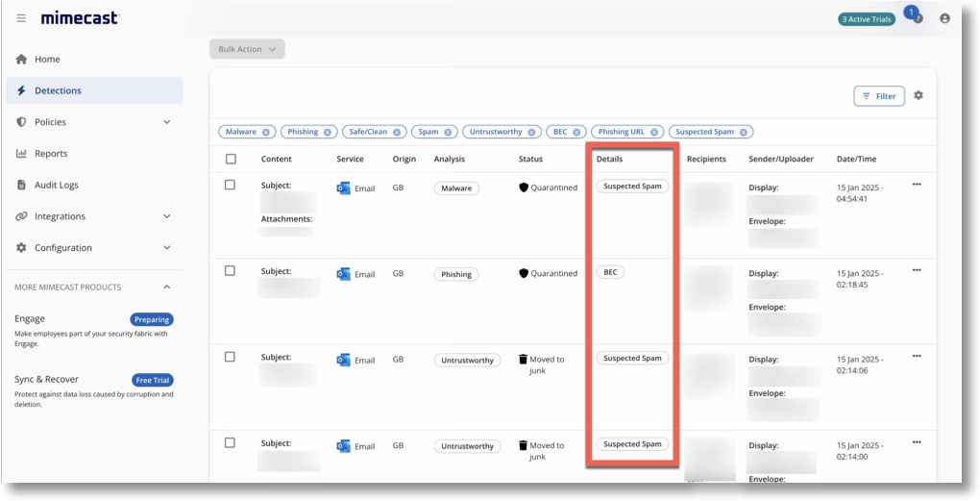Screen dimensions: 980x501
Task: Expand the Policies sidebar section
Action: point(166,122)
